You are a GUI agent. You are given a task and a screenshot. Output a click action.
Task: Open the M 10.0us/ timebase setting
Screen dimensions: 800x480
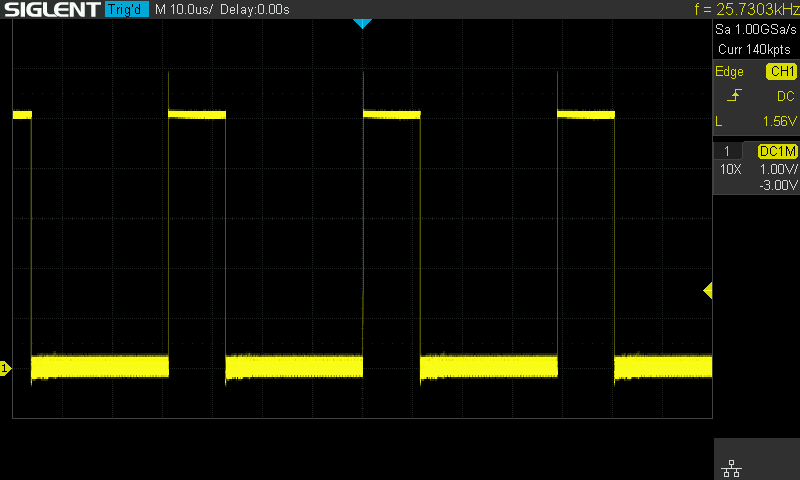click(184, 10)
